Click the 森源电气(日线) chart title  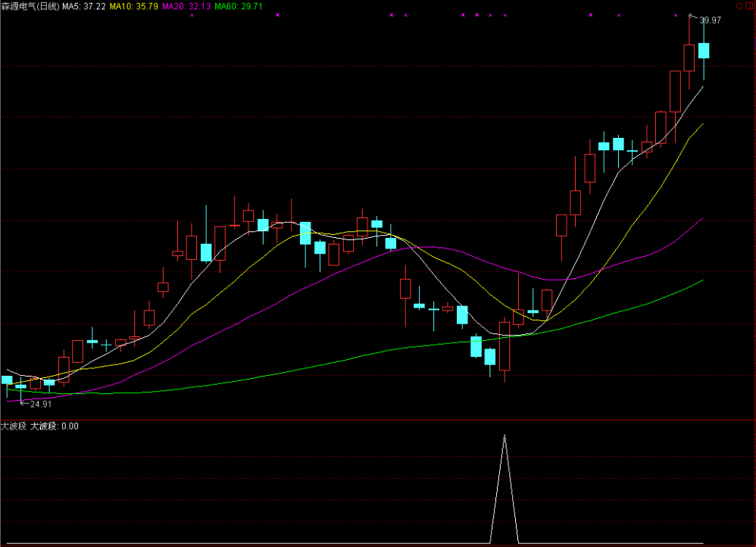coord(30,6)
